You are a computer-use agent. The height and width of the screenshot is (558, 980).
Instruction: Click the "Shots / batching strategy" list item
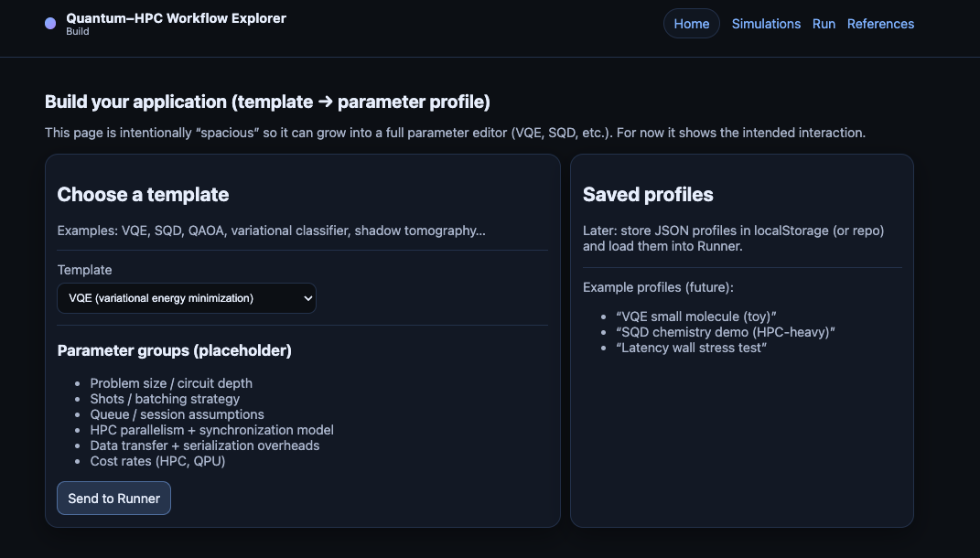(x=165, y=398)
